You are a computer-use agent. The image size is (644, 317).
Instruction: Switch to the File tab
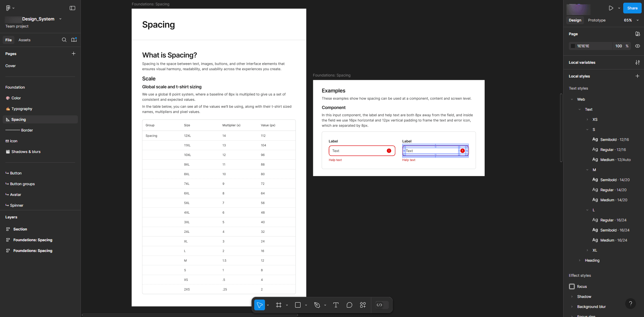click(8, 40)
